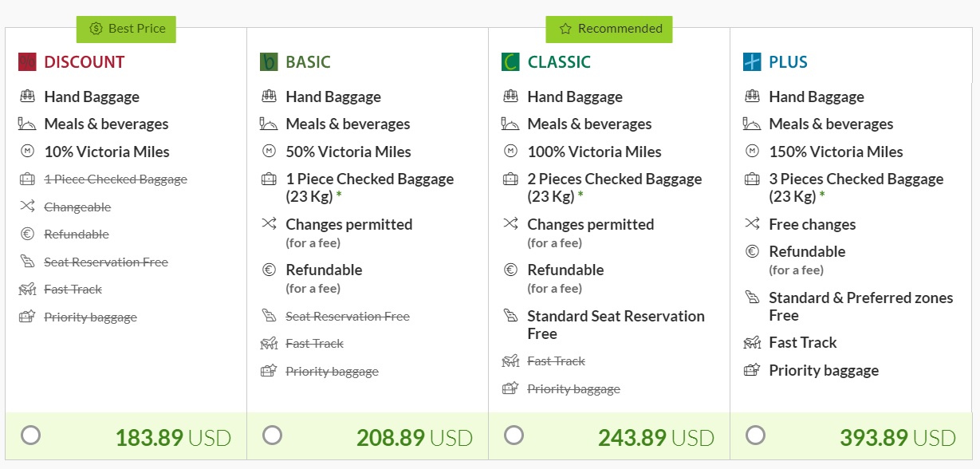Pick the PLUS fare radio button
Viewport: 980px width, 469px height.
pos(755,436)
